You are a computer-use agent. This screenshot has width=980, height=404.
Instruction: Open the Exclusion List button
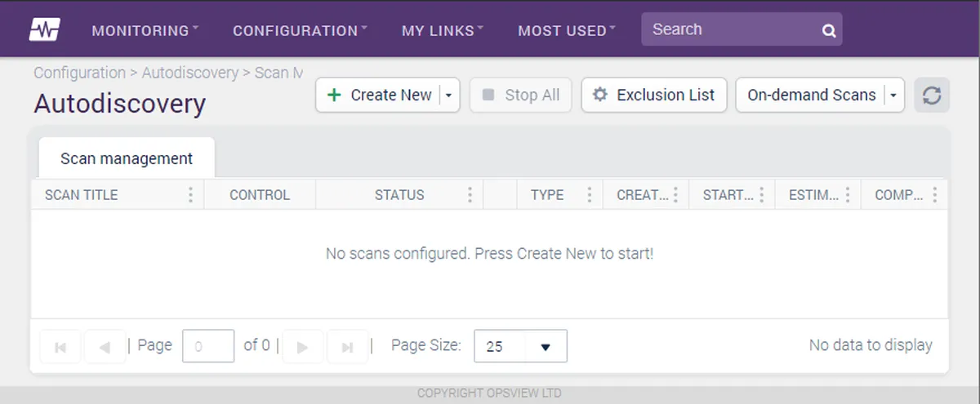coord(654,95)
